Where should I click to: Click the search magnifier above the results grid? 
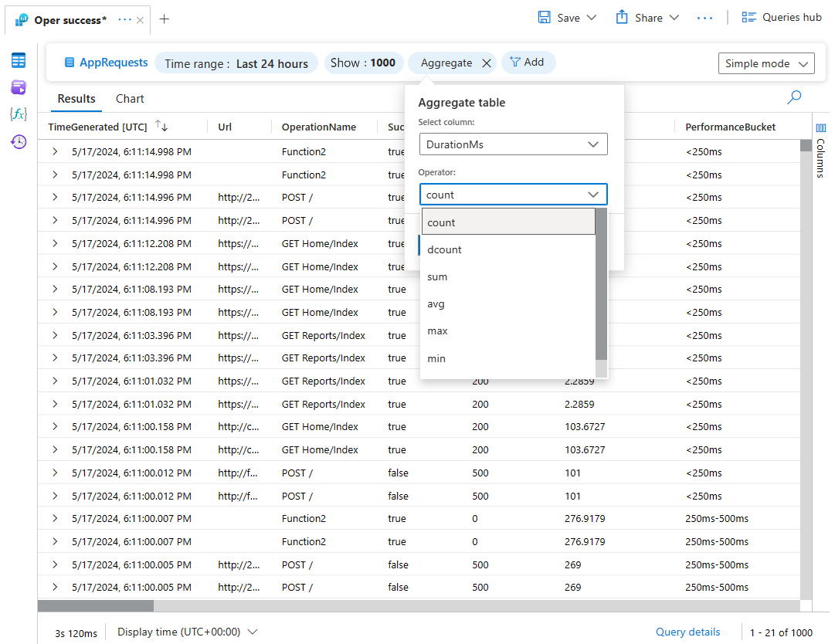(x=793, y=97)
